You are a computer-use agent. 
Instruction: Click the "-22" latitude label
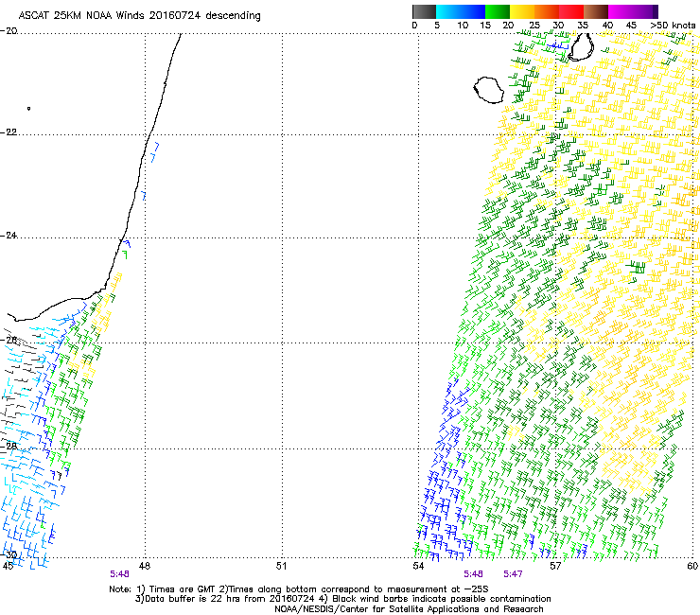coord(9,132)
